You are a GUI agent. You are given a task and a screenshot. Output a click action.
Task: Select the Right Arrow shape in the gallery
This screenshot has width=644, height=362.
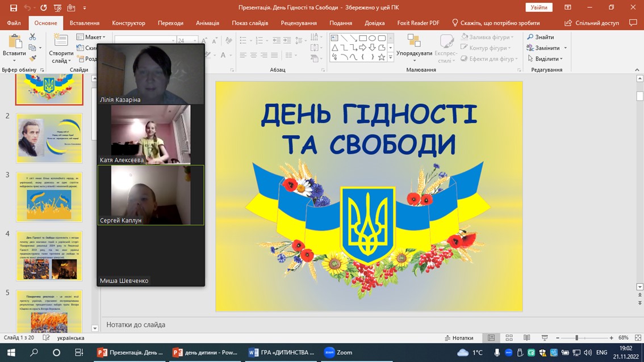(363, 48)
